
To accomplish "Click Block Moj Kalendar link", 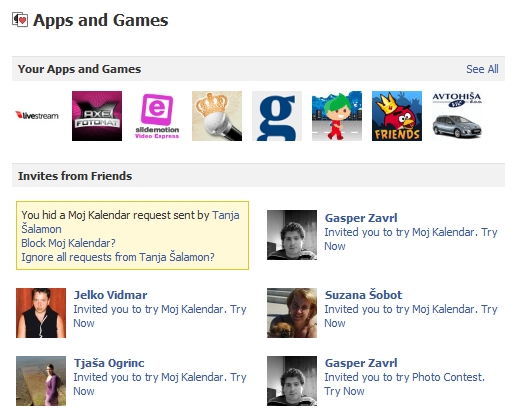I will (x=68, y=243).
